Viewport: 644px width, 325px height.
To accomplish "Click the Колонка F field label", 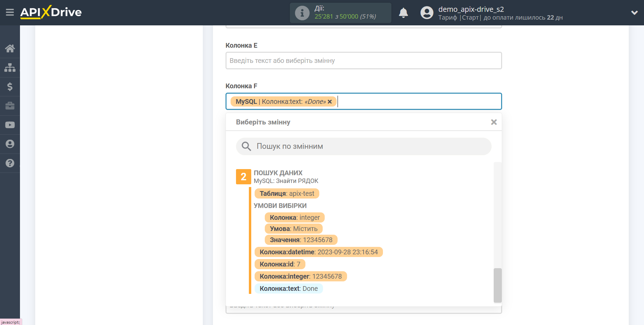I will pyautogui.click(x=241, y=86).
